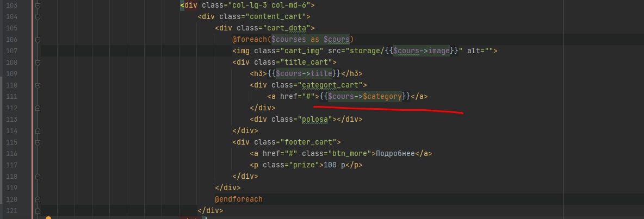Screen dimensions: 644x219
Task: Collapse the footer_cart div fold on line 115
Action: pos(38,142)
